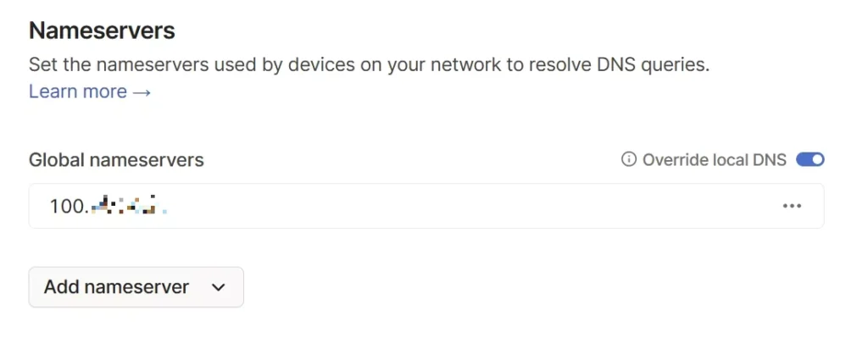Toggle the Override local DNS switch
This screenshot has width=868, height=343.
tap(810, 160)
